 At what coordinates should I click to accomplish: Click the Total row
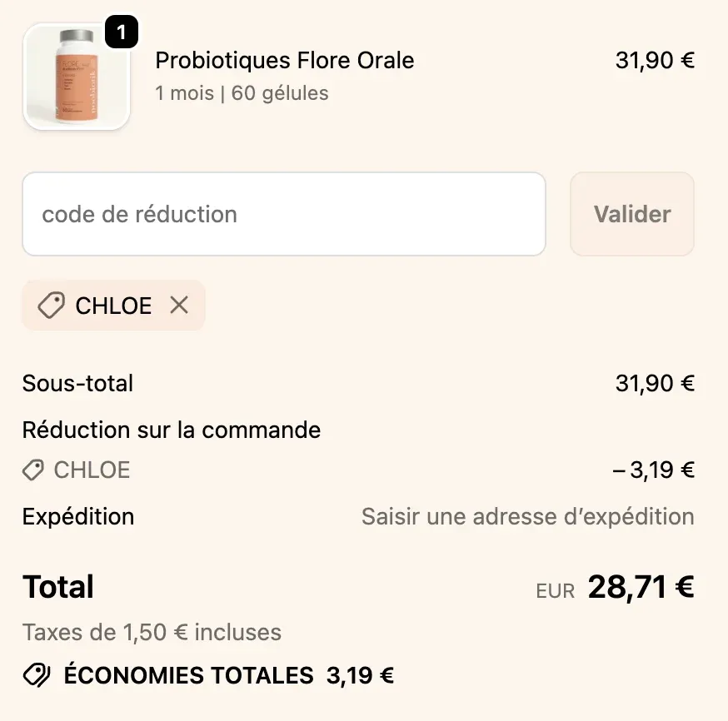[58, 586]
